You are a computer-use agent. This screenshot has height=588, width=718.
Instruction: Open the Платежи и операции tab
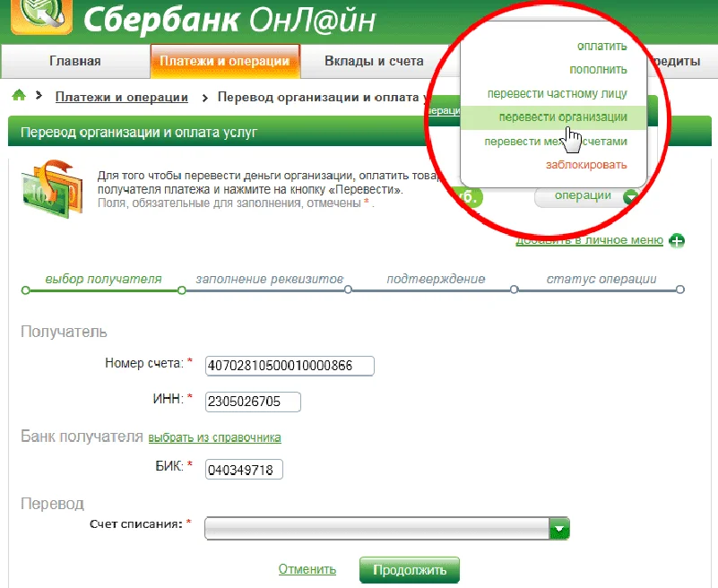225,61
